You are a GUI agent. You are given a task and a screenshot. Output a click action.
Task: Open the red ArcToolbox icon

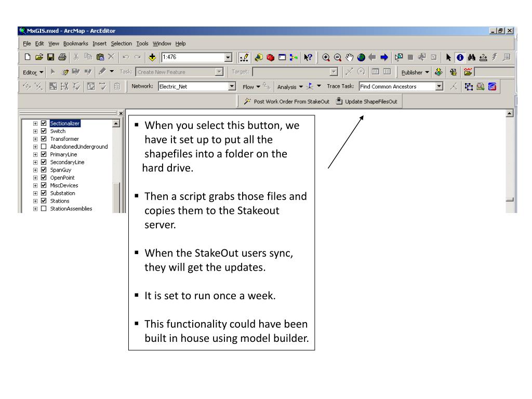pos(270,57)
